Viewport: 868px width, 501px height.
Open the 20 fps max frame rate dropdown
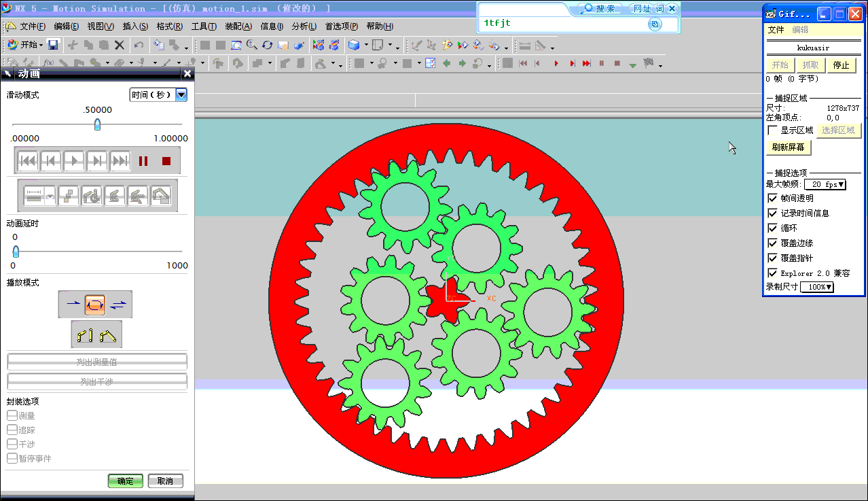(x=825, y=184)
